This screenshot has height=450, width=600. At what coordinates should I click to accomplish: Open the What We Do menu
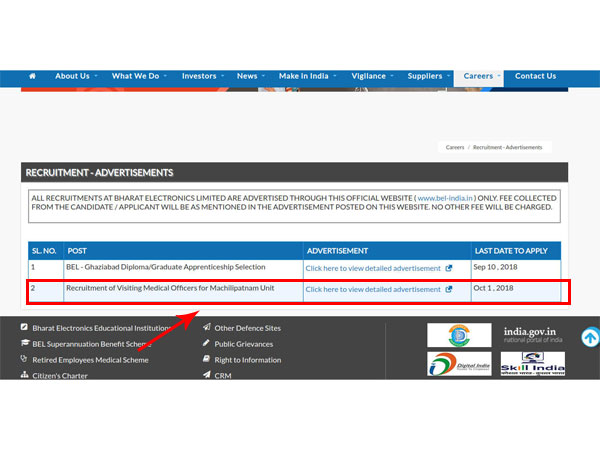tap(135, 76)
